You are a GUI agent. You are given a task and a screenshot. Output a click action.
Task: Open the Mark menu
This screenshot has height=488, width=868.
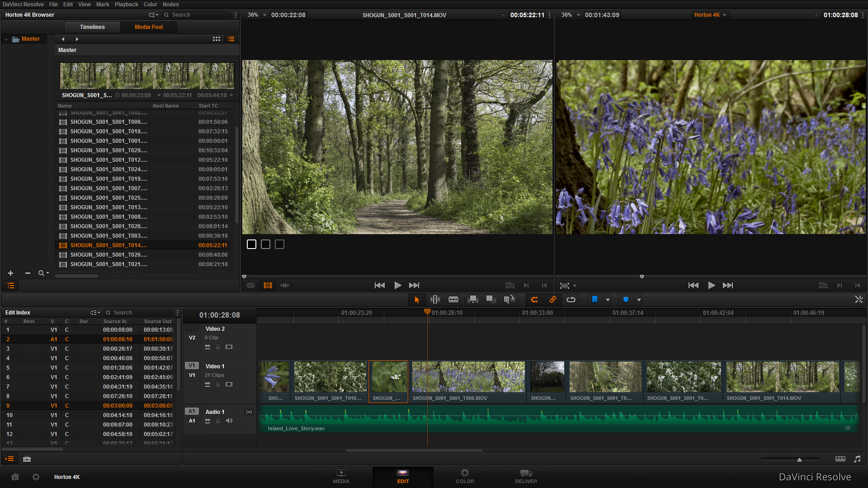point(103,5)
